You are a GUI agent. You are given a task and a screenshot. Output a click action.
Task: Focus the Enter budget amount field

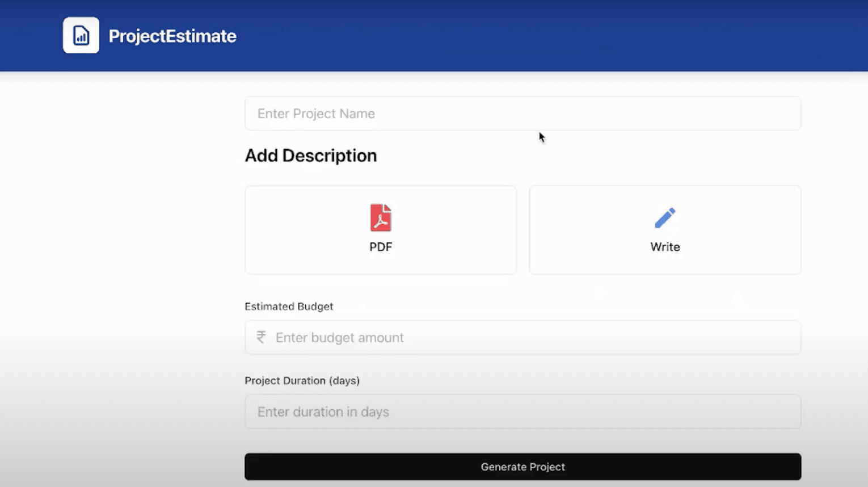(523, 338)
